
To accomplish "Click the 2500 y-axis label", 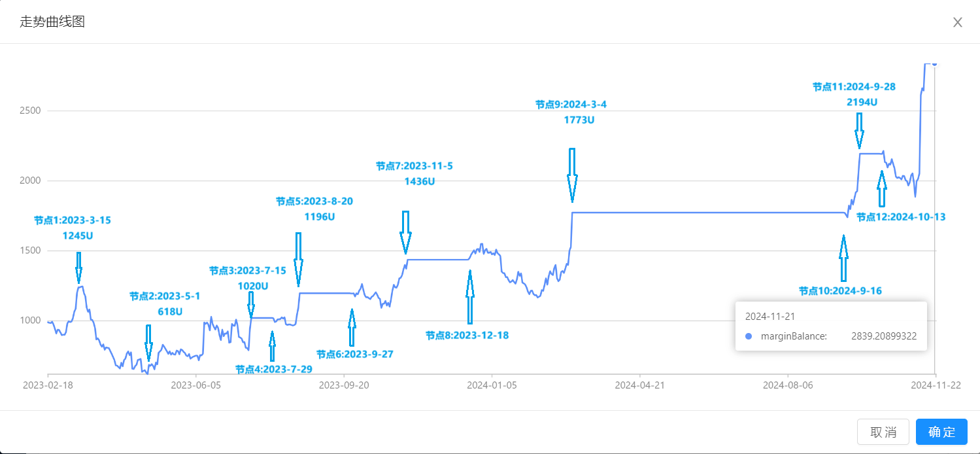I will [x=30, y=111].
